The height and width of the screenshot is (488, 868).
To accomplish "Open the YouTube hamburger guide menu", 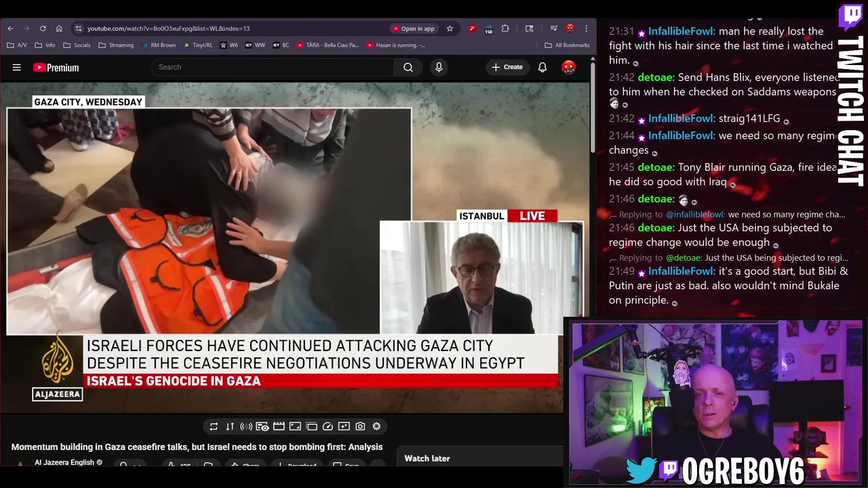I will (17, 67).
